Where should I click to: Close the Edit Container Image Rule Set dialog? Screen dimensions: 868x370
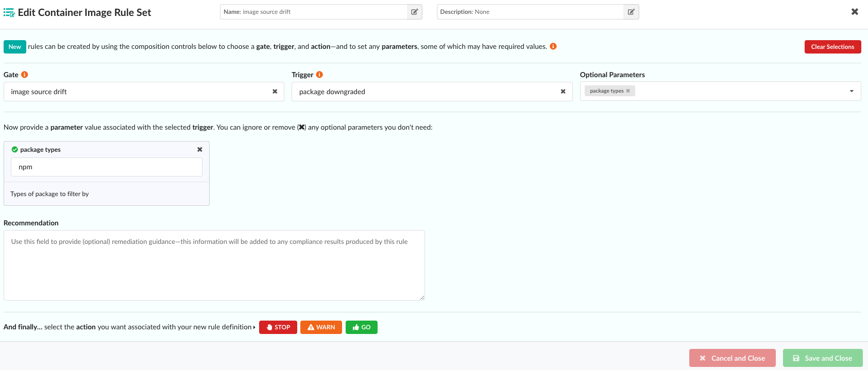point(855,12)
